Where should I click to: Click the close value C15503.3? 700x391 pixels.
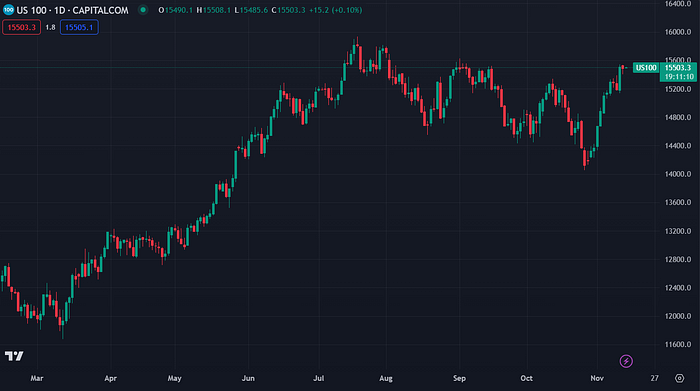click(288, 10)
